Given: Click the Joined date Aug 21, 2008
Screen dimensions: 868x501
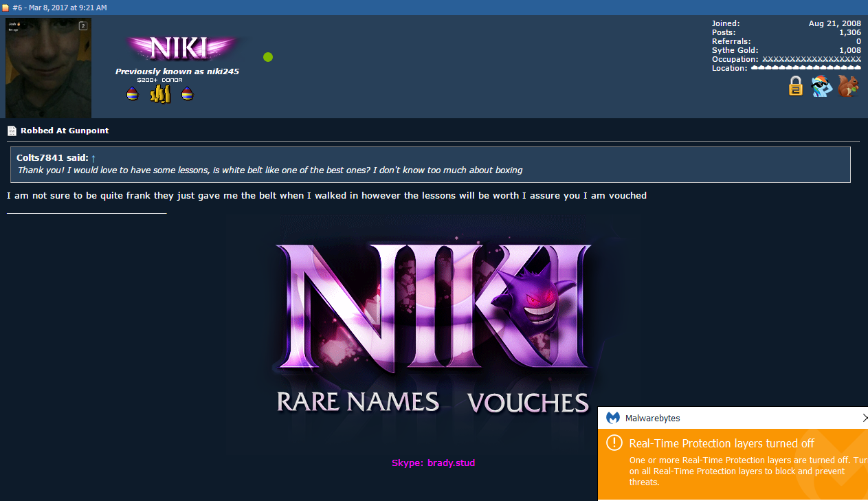Looking at the screenshot, I should (x=835, y=23).
